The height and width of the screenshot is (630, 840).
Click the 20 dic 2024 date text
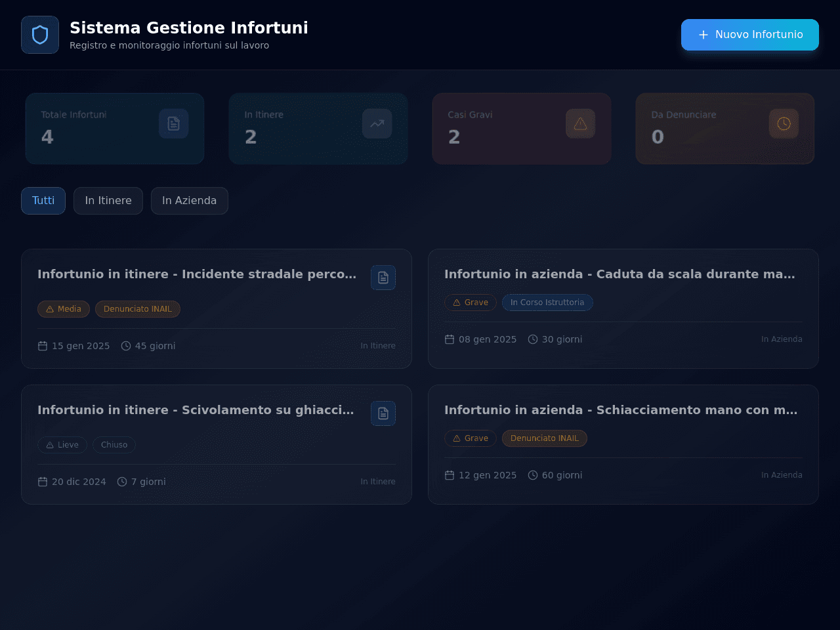79,482
